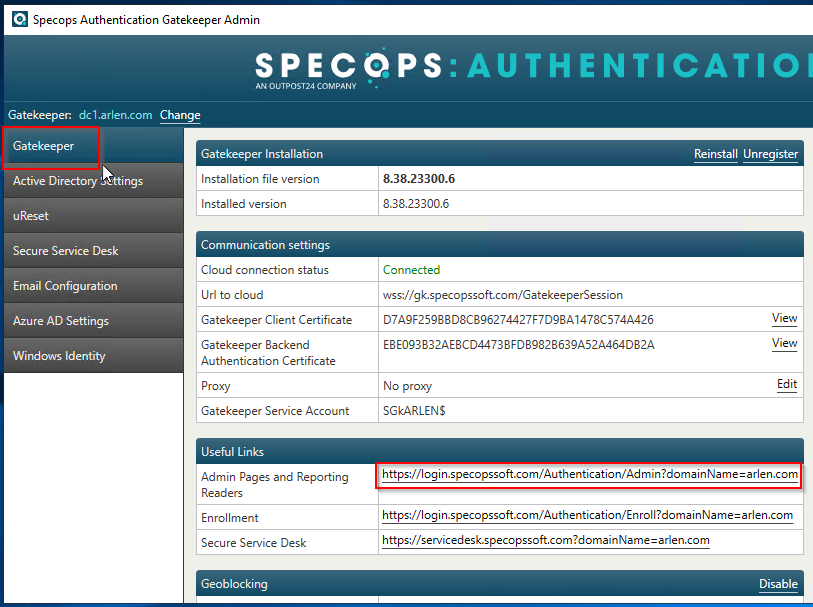Open Active Directory Settings section
813x607 pixels.
click(93, 181)
